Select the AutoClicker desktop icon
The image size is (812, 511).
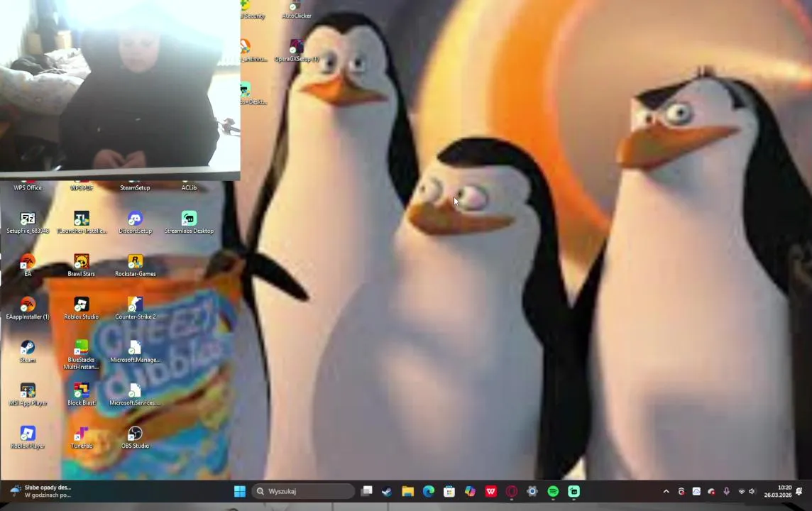295,6
